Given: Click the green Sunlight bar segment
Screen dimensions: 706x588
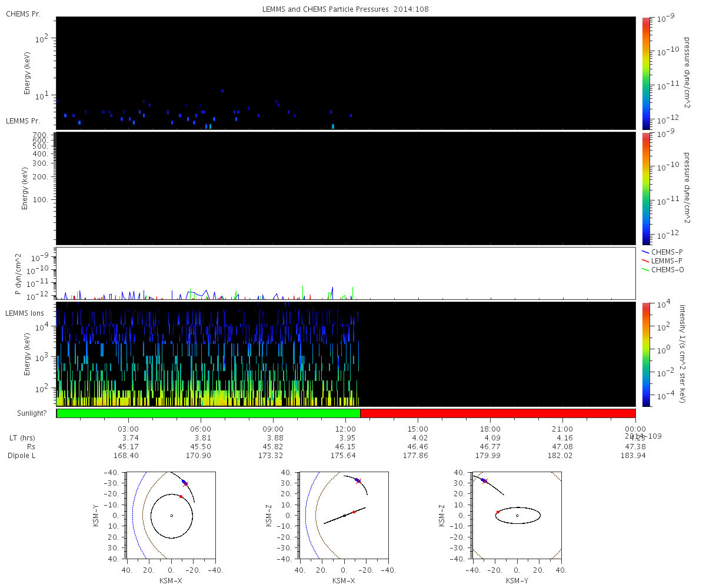Looking at the screenshot, I should 208,413.
